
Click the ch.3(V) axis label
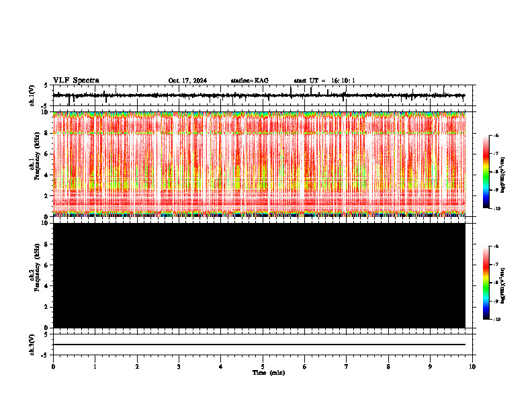(x=32, y=345)
